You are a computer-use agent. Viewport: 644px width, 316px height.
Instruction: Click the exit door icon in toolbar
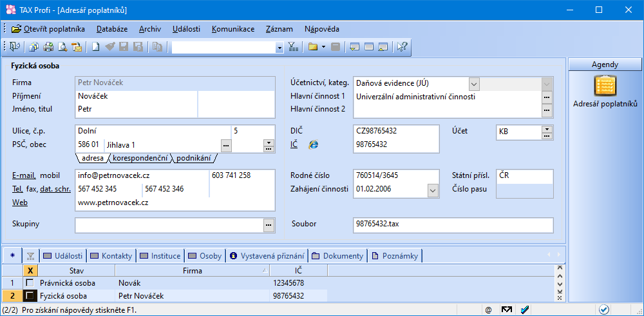coord(15,47)
